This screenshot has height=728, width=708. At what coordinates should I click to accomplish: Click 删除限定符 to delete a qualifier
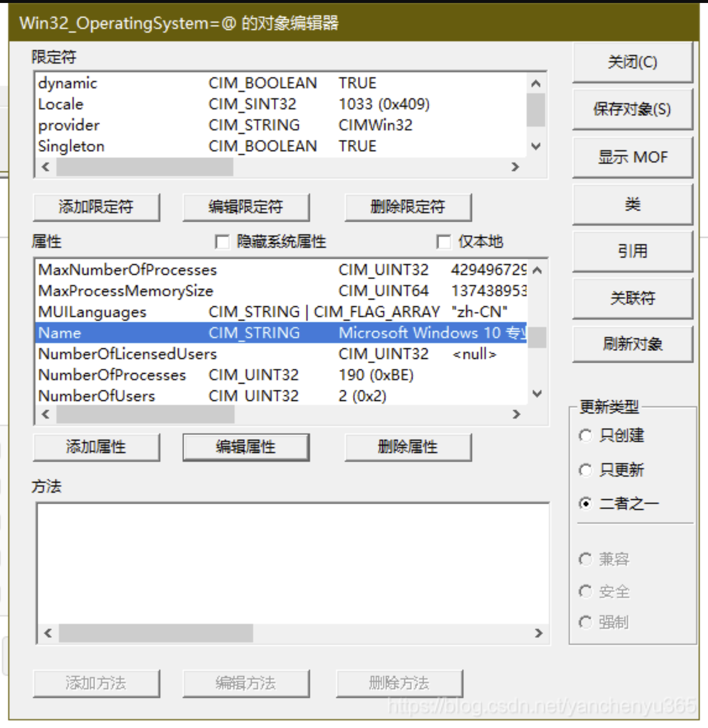[x=407, y=207]
